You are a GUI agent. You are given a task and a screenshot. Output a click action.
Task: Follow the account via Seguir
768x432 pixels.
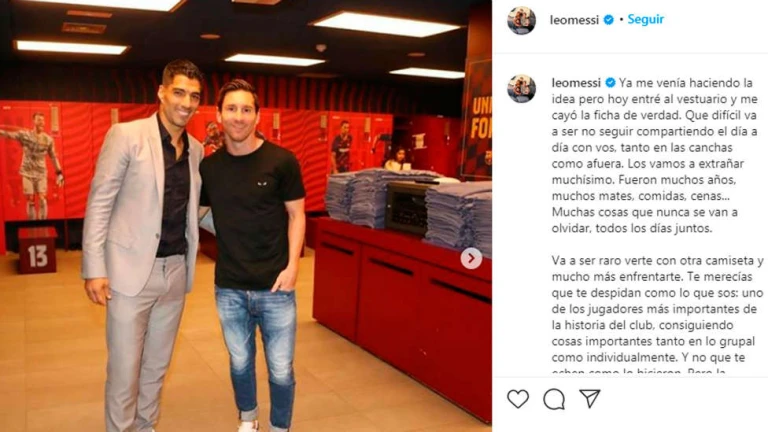tap(646, 19)
